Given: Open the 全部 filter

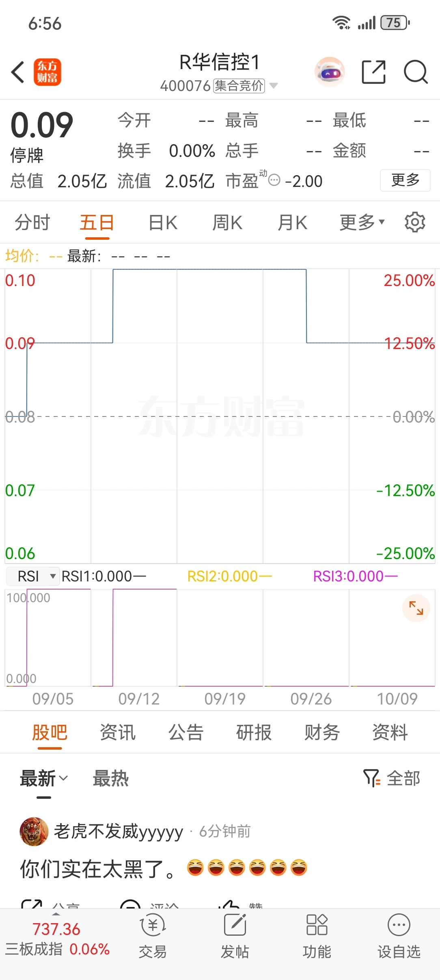Looking at the screenshot, I should 392,778.
